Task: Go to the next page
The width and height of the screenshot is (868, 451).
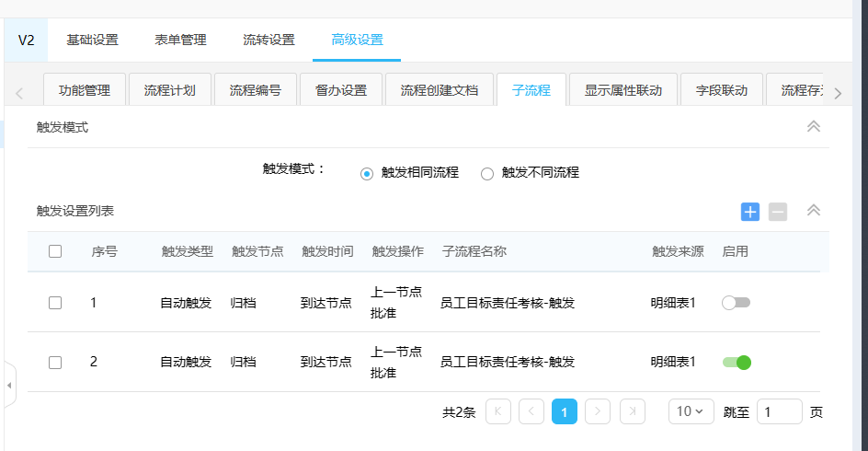Action: (598, 411)
